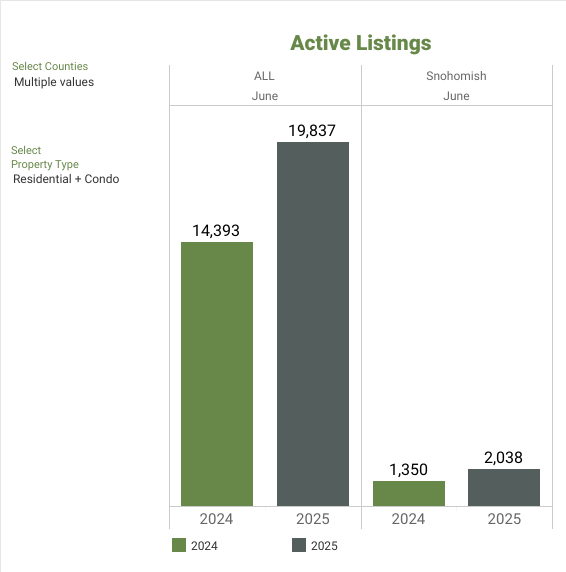Click the Active Listings chart title

(361, 43)
